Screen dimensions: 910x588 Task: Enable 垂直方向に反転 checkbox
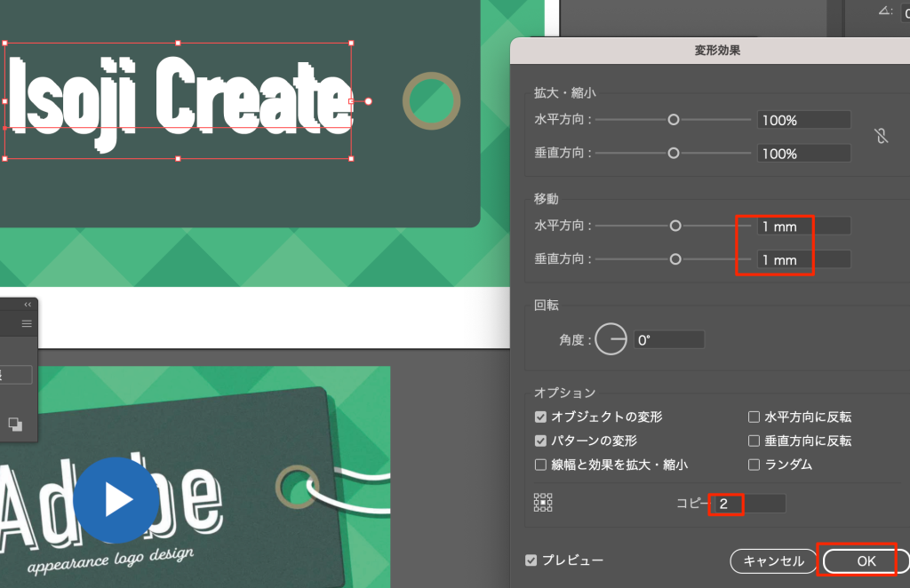tap(754, 441)
